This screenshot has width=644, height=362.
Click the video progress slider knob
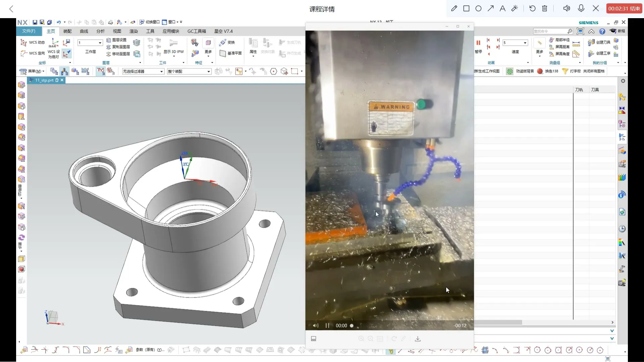point(352,325)
